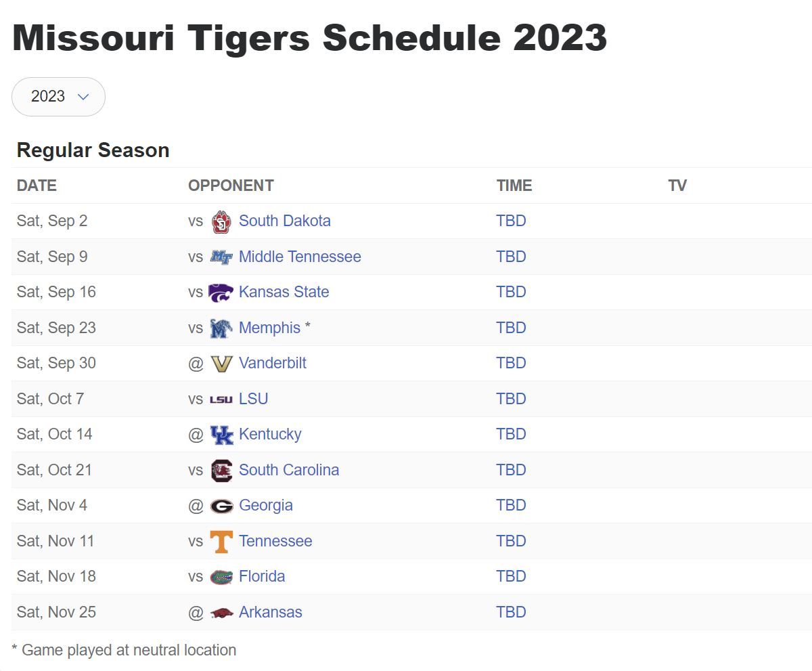Click the Middle Tennessee team logo
Screen dimensions: 812x671
[221, 257]
